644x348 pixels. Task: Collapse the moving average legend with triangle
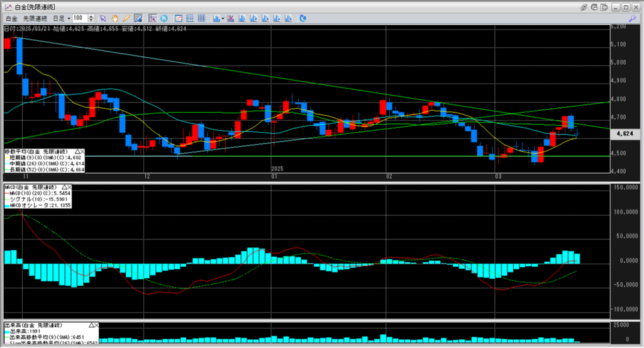click(77, 152)
